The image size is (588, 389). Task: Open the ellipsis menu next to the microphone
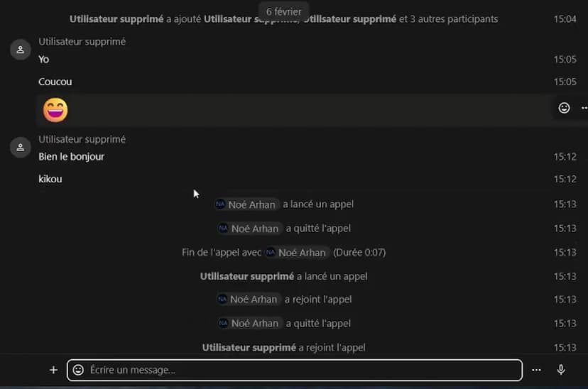(536, 370)
